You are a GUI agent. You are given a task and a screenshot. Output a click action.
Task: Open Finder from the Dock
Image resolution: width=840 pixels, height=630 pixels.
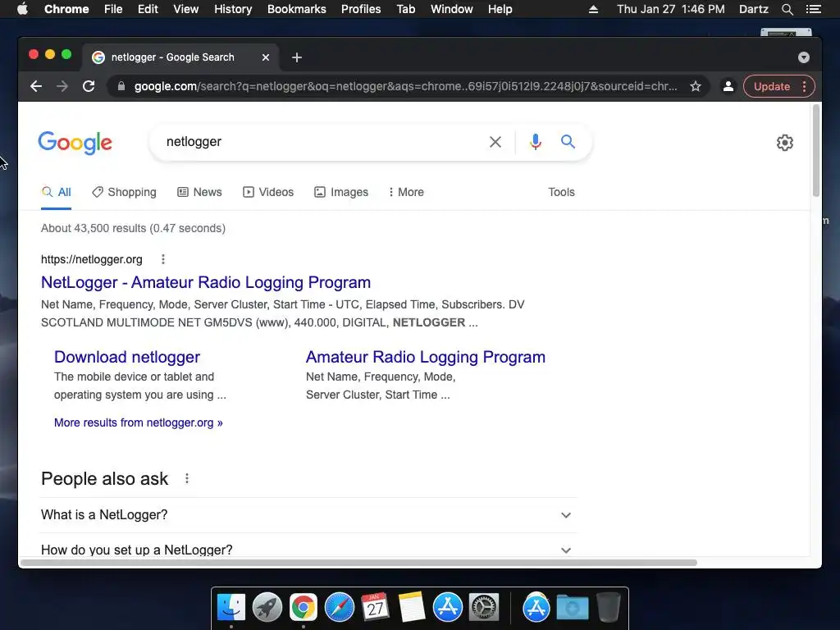pos(231,608)
